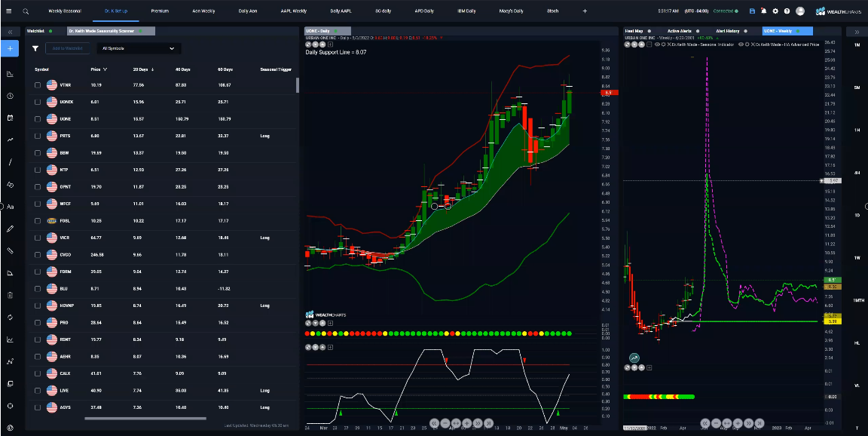
Task: Toggle checkbox for UONEK row
Action: (x=38, y=102)
